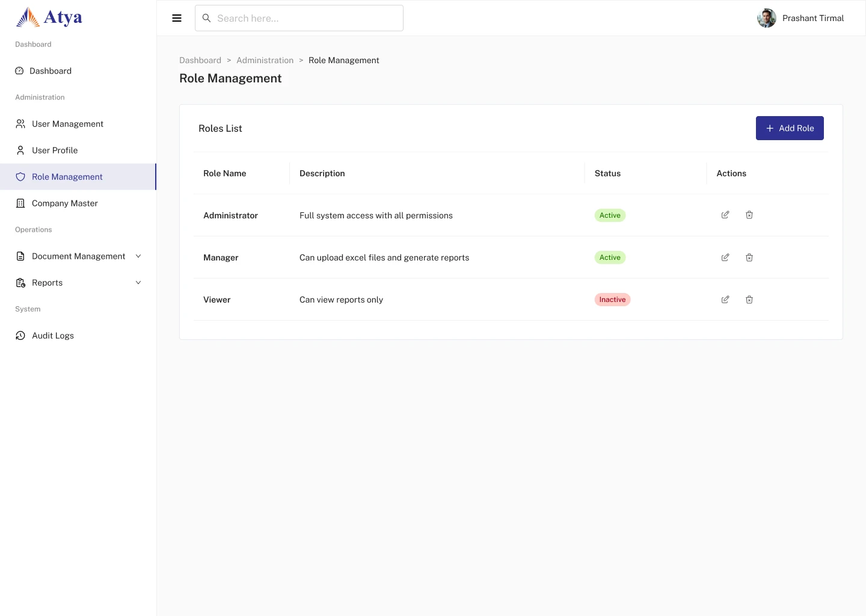
Task: Go to User Profile
Action: point(78,150)
